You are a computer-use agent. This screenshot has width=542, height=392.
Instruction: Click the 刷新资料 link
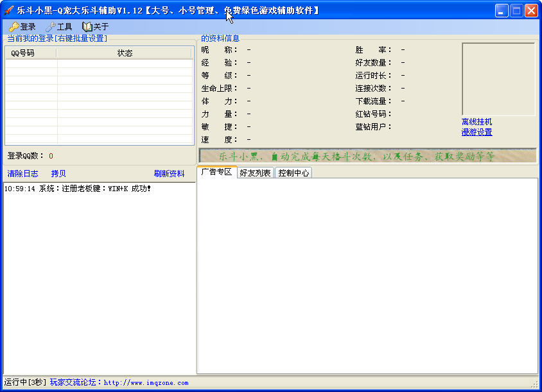(x=169, y=174)
